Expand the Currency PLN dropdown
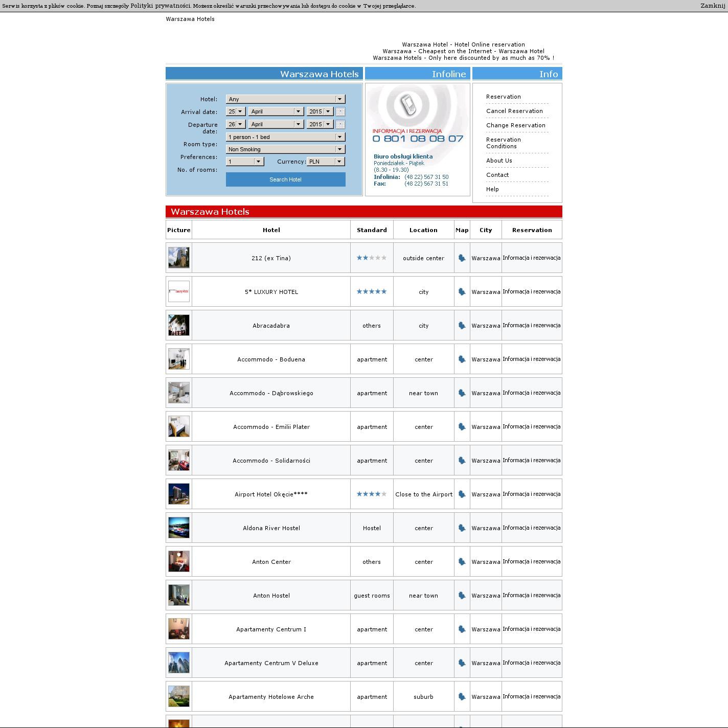Viewport: 728px width, 728px height. click(326, 162)
